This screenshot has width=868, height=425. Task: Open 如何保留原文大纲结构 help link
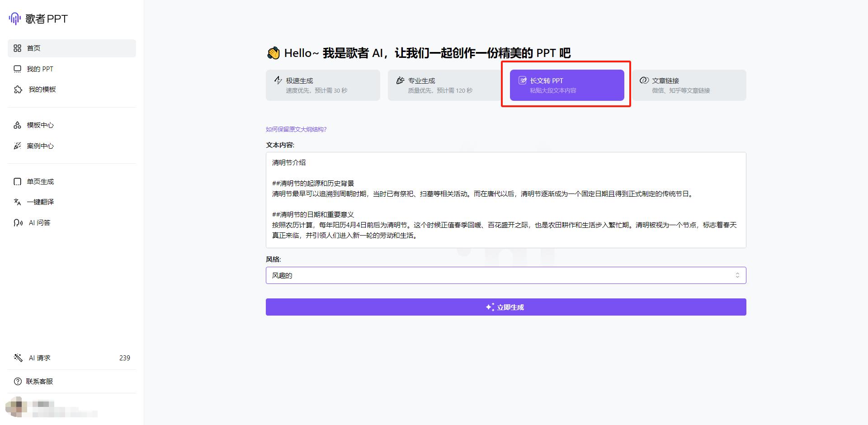click(296, 129)
